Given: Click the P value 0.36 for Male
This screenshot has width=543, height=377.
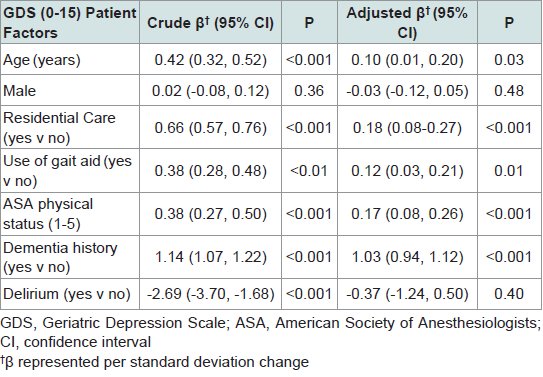Looking at the screenshot, I should tap(309, 91).
